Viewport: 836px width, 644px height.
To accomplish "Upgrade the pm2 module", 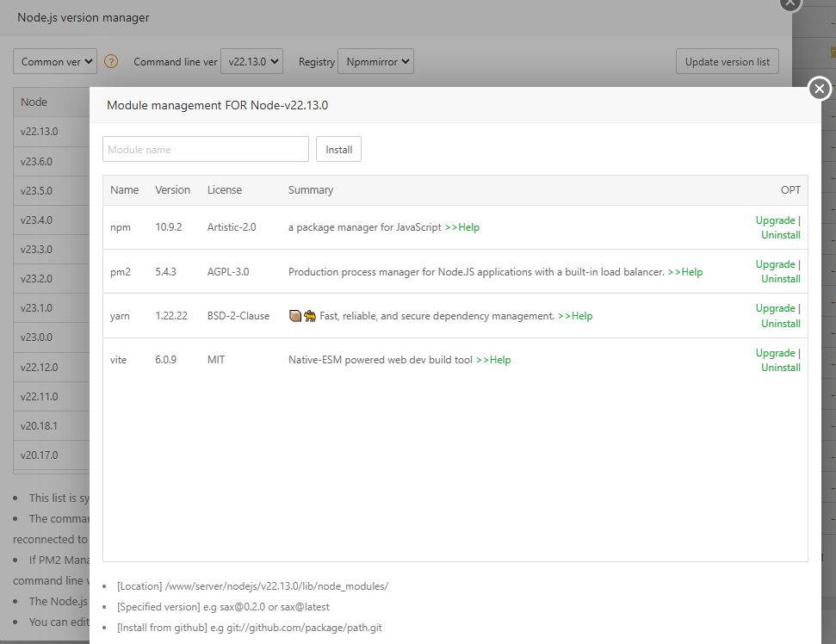I will [775, 264].
